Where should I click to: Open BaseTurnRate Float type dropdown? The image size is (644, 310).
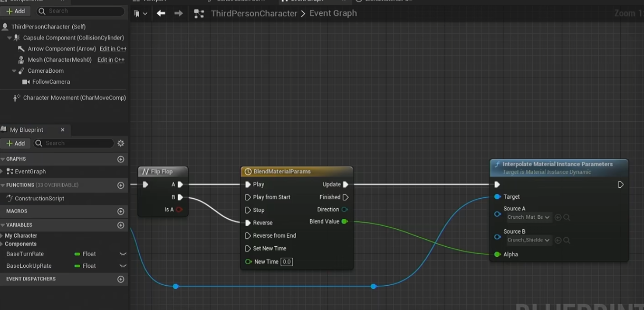(85, 254)
